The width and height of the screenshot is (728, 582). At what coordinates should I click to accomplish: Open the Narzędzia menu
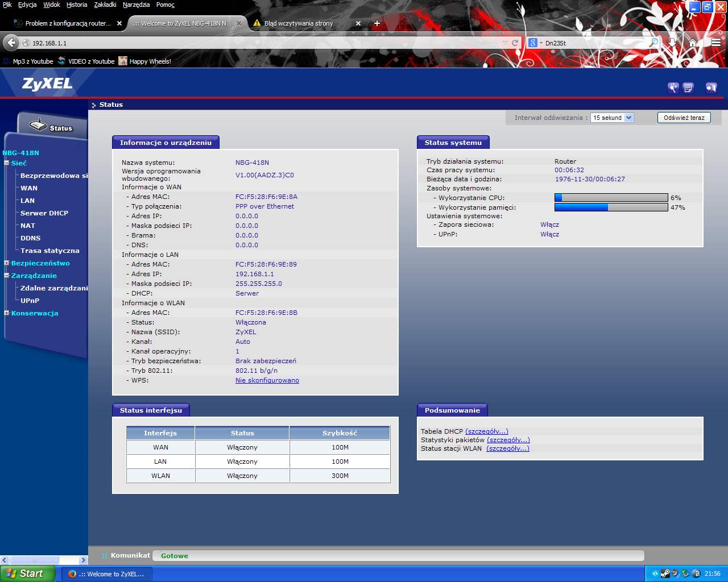click(136, 5)
